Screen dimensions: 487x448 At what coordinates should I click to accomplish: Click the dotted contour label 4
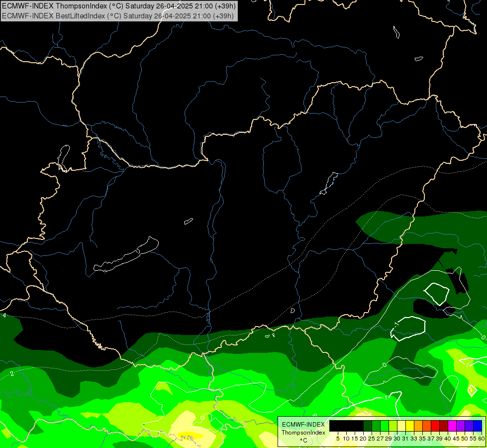(4, 316)
